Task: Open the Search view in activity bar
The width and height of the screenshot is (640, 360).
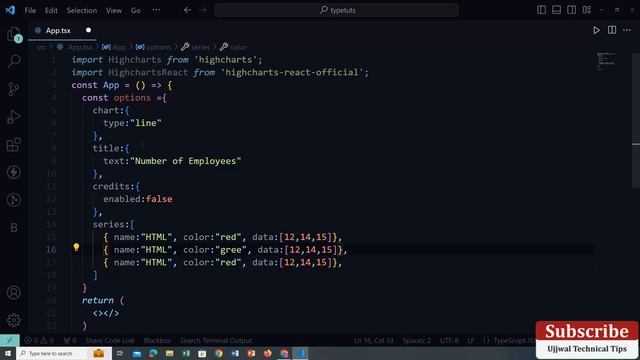Action: 14,61
